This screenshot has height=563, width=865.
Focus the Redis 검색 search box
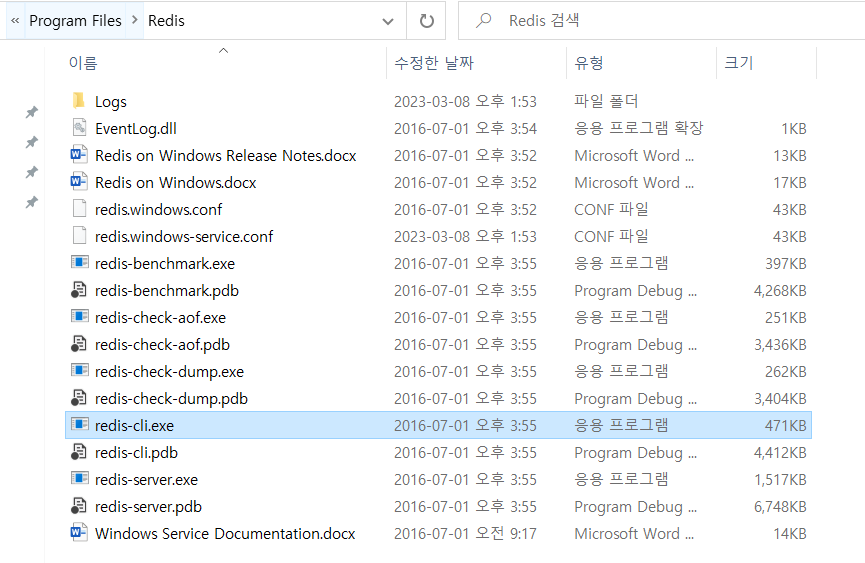662,21
